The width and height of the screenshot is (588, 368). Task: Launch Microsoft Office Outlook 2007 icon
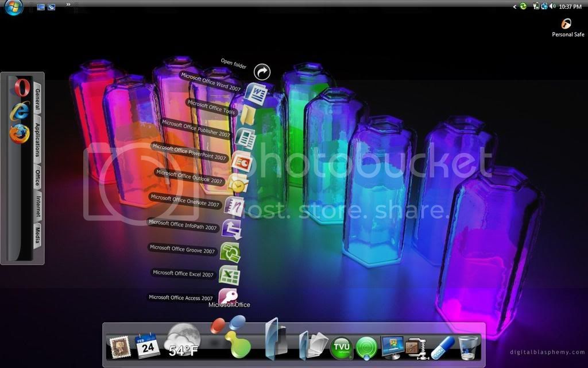click(238, 184)
